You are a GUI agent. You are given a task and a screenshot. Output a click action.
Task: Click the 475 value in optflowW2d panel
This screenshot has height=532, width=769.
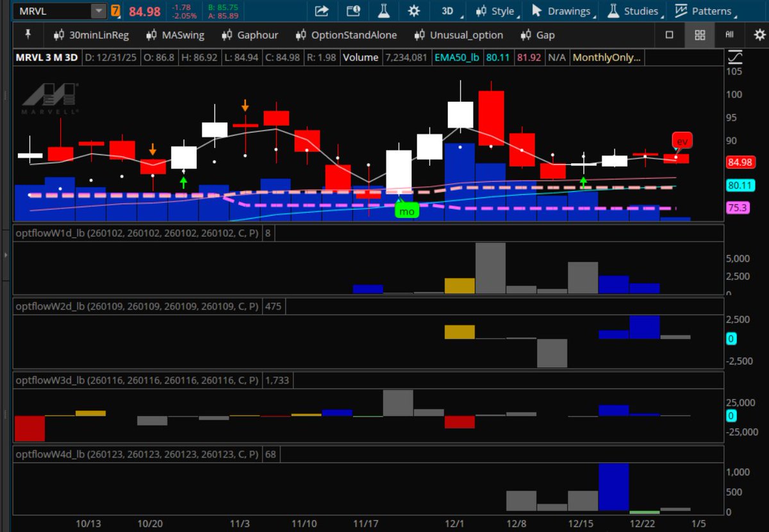(x=273, y=306)
